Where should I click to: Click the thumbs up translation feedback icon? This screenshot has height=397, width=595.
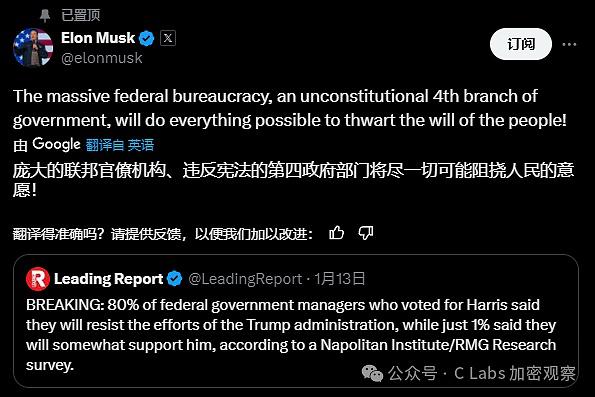point(336,233)
